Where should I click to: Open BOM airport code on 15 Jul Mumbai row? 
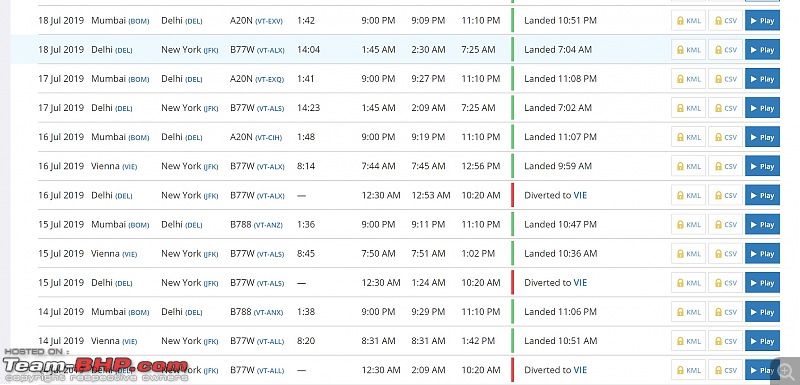pyautogui.click(x=138, y=225)
